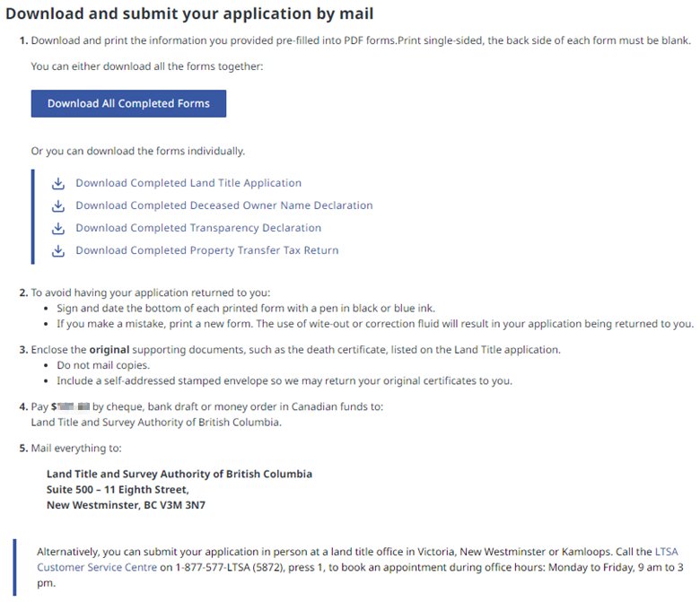Open the Download Completed Transparency Declaration link
The image size is (700, 602).
(x=197, y=228)
